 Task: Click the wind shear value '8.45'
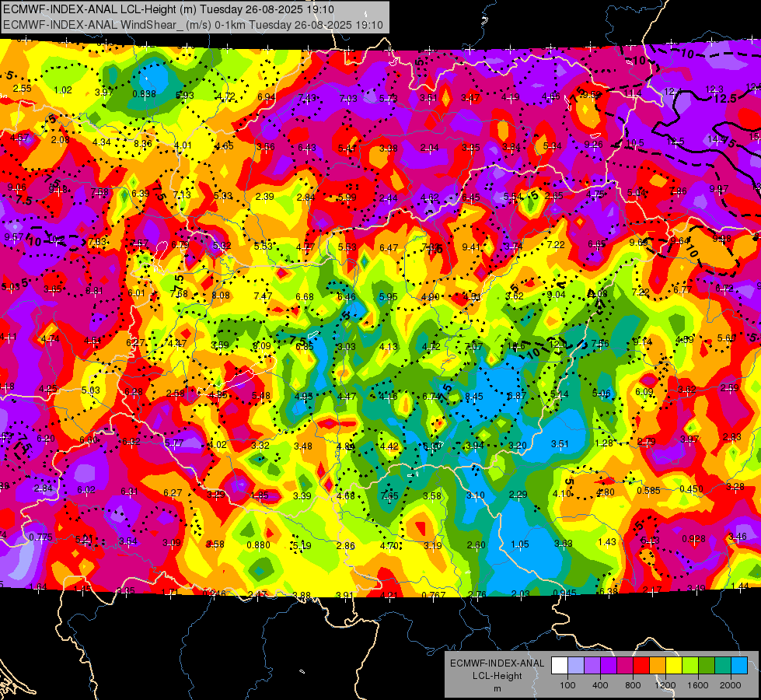pyautogui.click(x=473, y=397)
